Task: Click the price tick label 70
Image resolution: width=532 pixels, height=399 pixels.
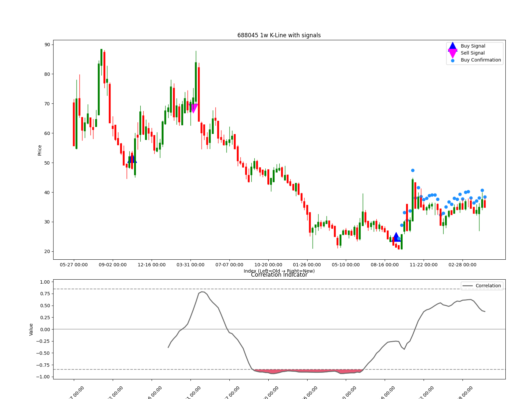Action: [47, 104]
